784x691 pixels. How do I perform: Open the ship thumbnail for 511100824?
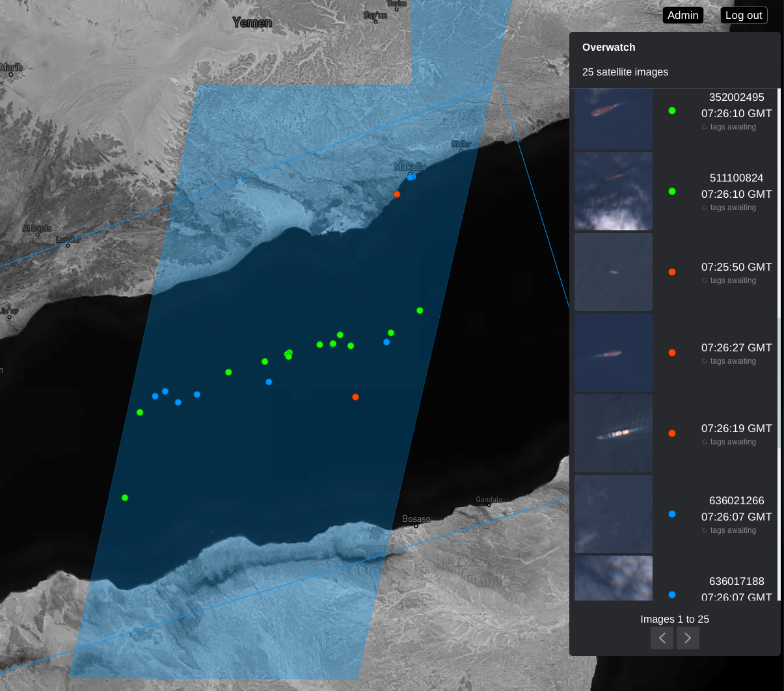click(614, 191)
